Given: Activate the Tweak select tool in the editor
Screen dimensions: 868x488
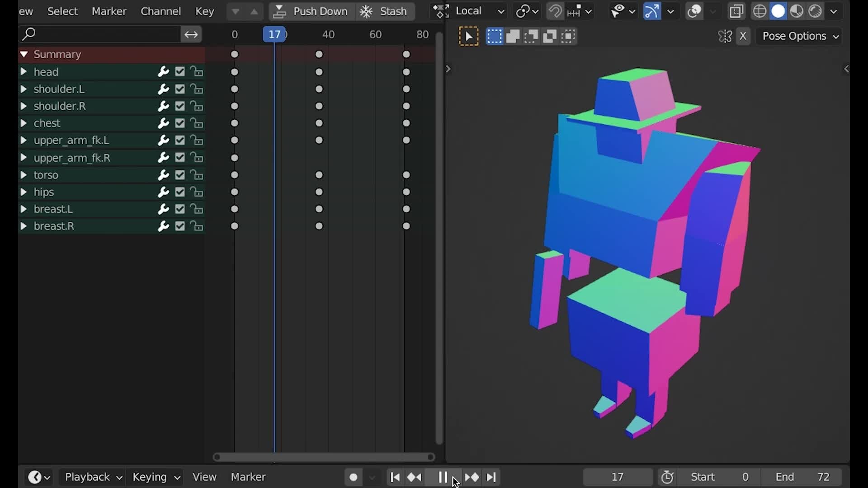Looking at the screenshot, I should coord(469,36).
